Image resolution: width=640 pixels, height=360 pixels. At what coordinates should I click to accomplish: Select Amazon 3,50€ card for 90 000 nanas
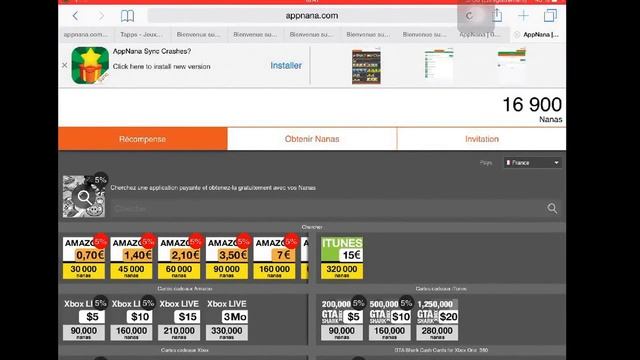pyautogui.click(x=227, y=258)
